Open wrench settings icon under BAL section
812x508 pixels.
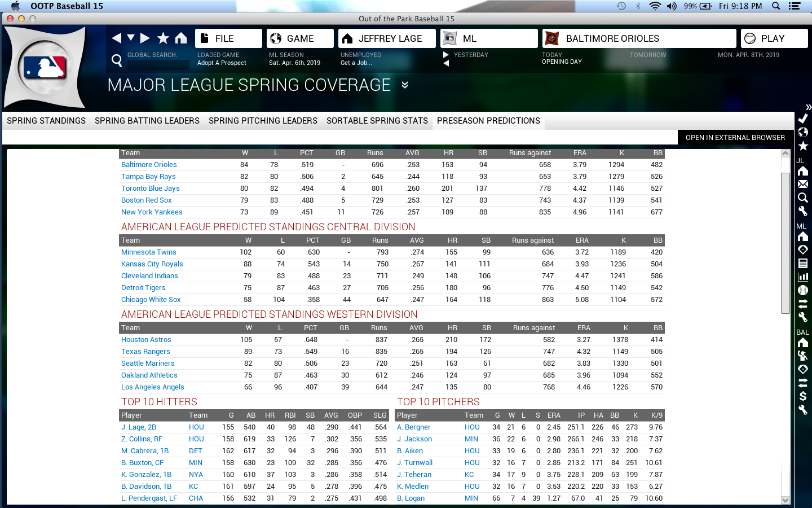[803, 410]
